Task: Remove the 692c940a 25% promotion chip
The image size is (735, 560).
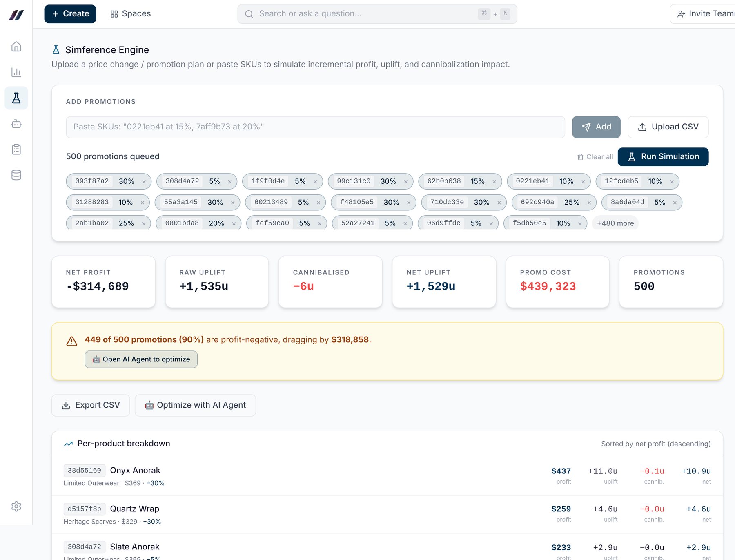Action: point(589,203)
